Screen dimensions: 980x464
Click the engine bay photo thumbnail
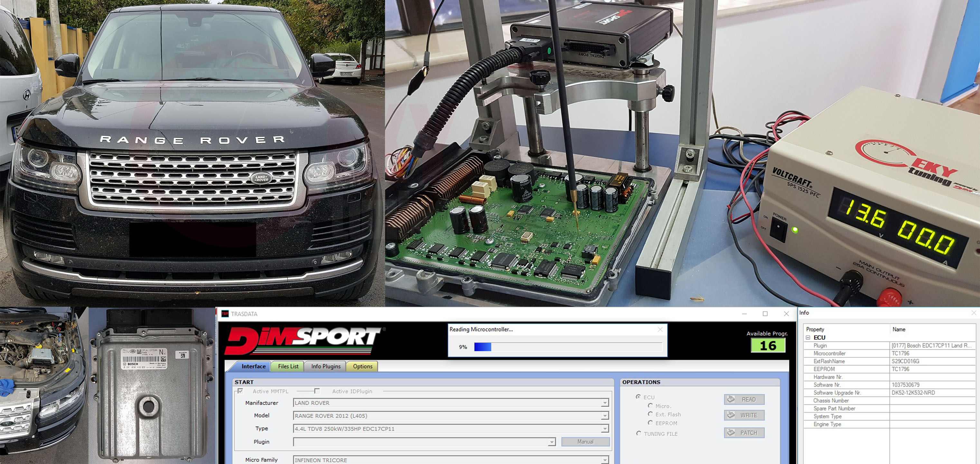point(44,385)
